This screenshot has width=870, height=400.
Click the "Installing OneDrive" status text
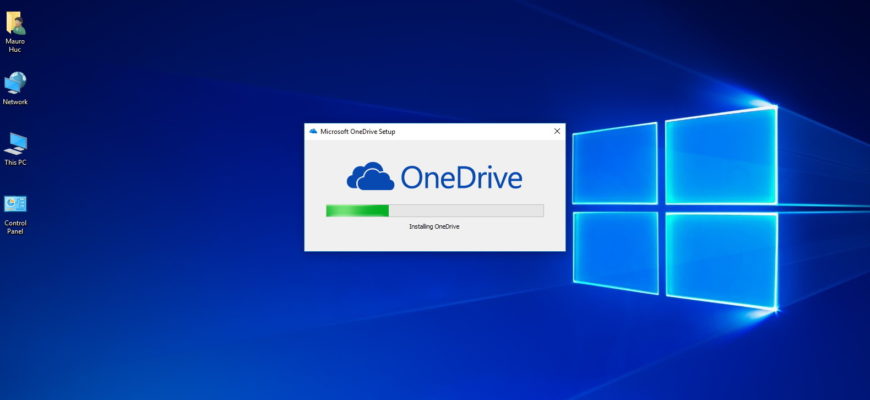coord(434,227)
